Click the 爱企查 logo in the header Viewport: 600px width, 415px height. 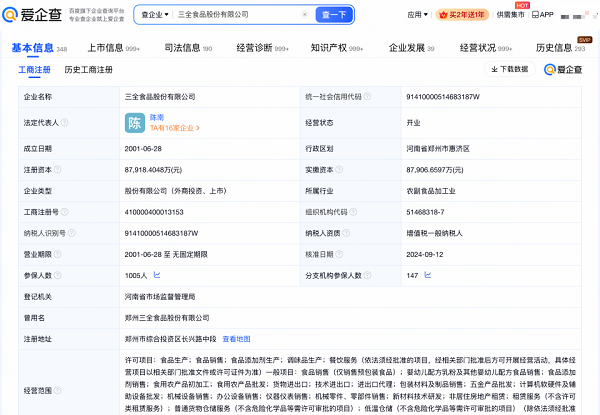[x=34, y=15]
